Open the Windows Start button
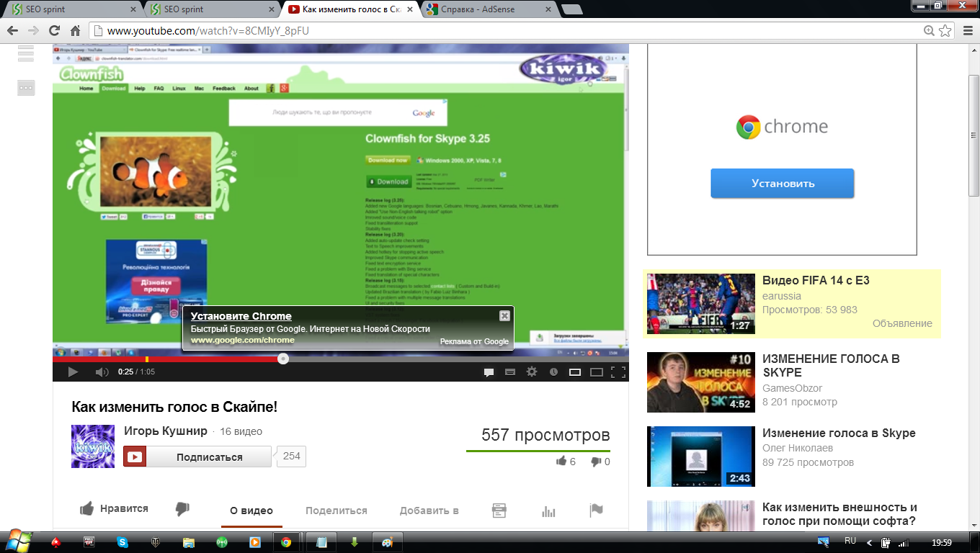 pos(17,541)
